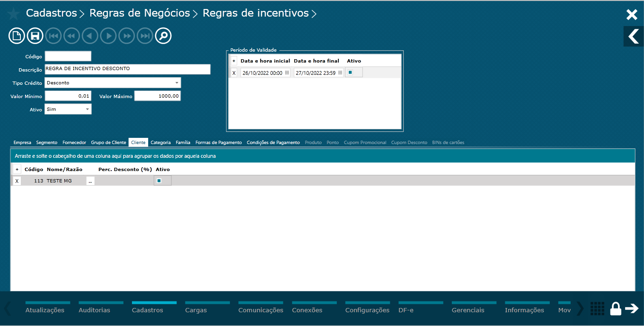Screen dimensions: 644x326
Task: Switch to the Família tab
Action: point(183,142)
